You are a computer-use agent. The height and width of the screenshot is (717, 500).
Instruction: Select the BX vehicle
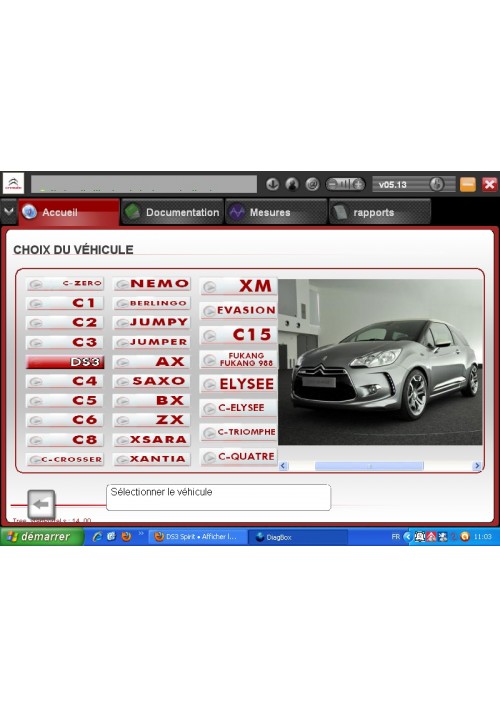[x=152, y=401]
